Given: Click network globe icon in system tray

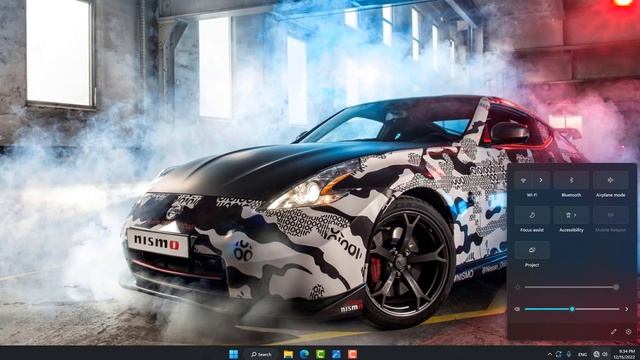Looking at the screenshot, I should [x=596, y=354].
